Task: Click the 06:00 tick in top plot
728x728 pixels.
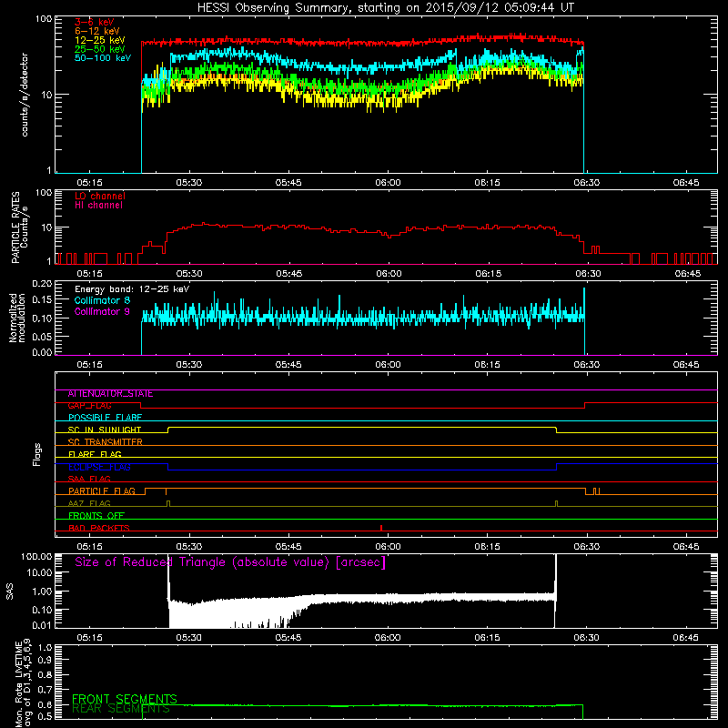Action: click(x=388, y=183)
